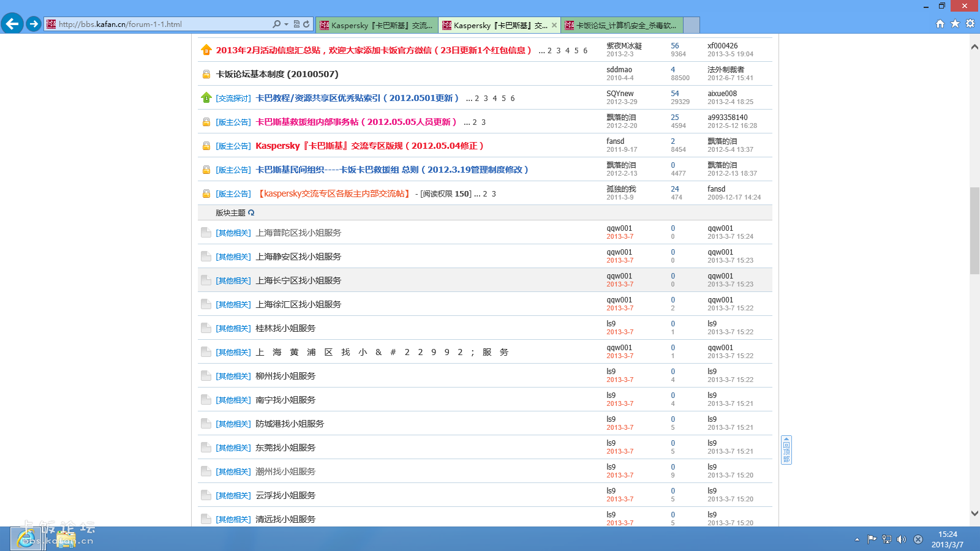The height and width of the screenshot is (551, 980).
Task: Click thread icon for 桂林找小姐服务
Action: coord(206,328)
